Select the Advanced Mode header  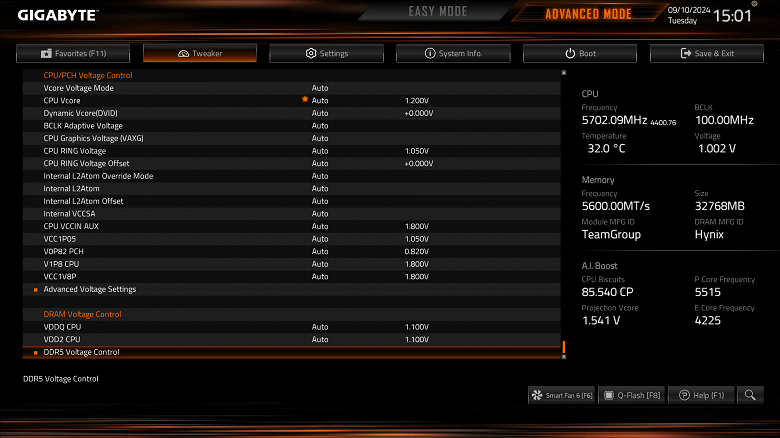coord(588,13)
